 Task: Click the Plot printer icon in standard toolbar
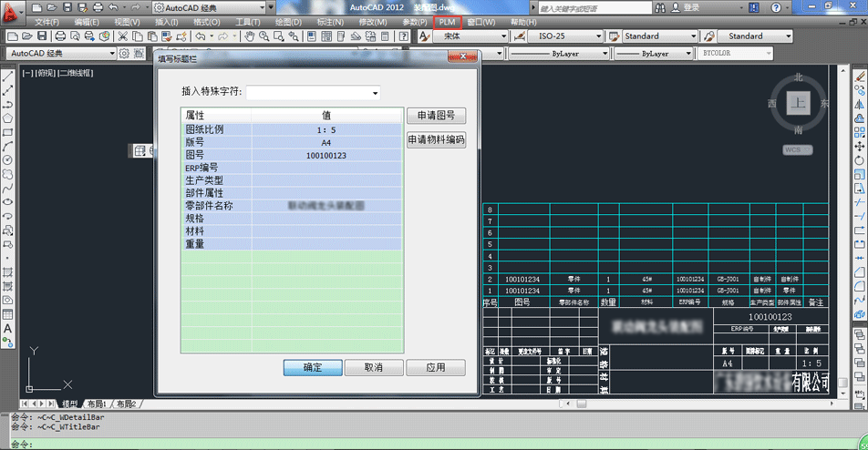coord(59,36)
